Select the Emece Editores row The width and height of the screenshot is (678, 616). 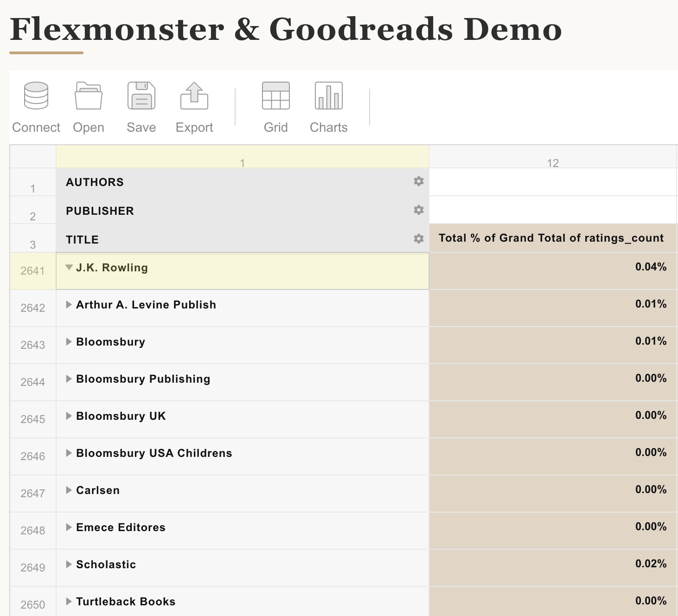[x=120, y=527]
